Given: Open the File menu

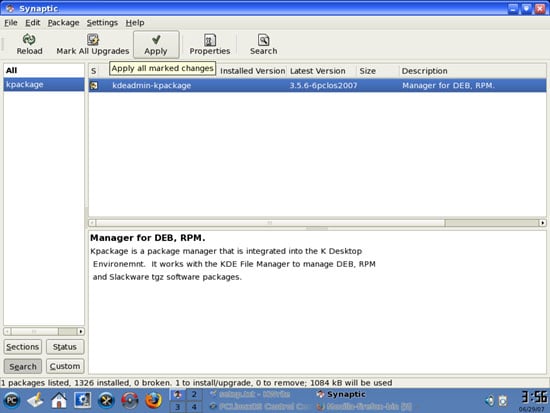Looking at the screenshot, I should coord(11,23).
